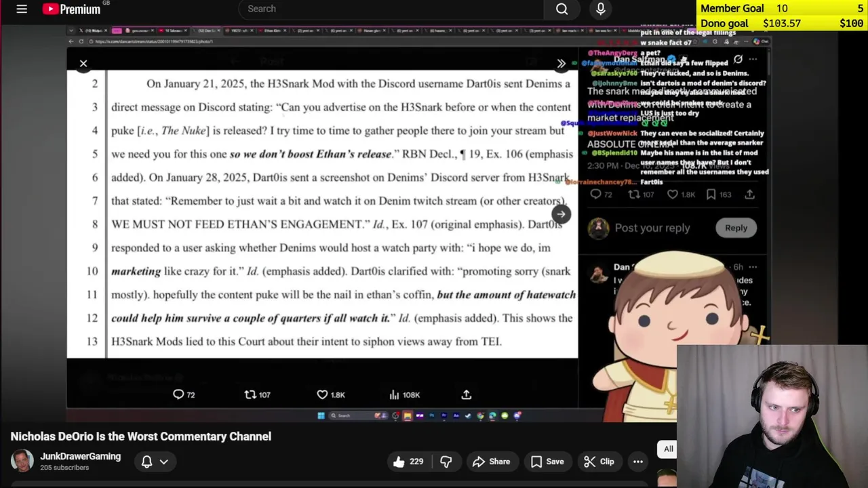Click the sidebar reply count icon 72
Screen dimensions: 868x488
(595, 195)
